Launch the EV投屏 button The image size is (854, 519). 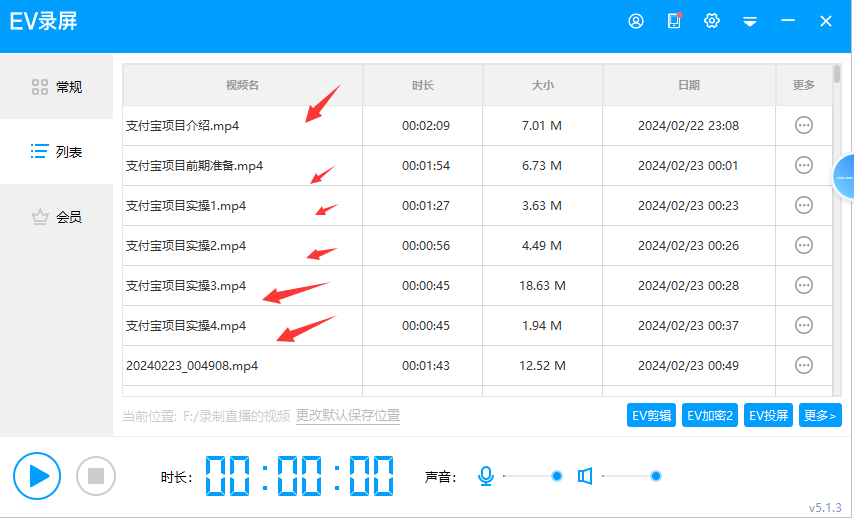768,415
